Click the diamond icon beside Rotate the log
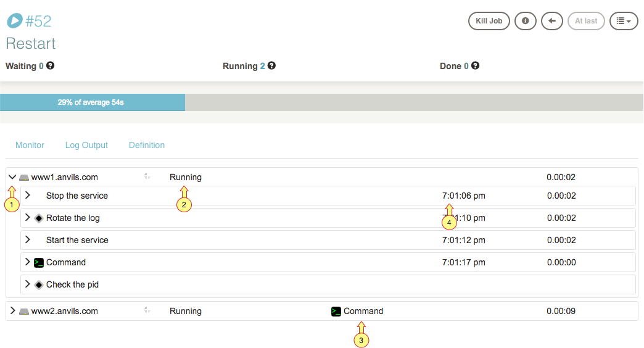This screenshot has width=644, height=348. click(x=39, y=218)
